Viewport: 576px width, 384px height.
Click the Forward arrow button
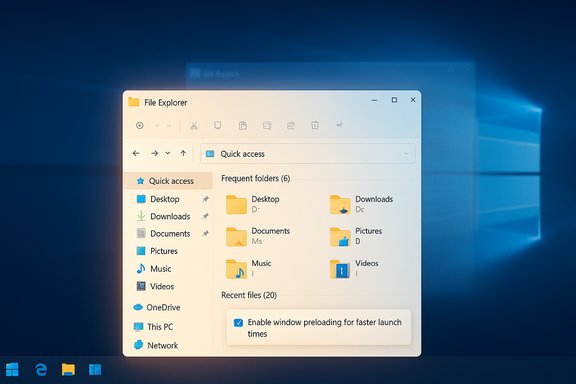[x=155, y=153]
